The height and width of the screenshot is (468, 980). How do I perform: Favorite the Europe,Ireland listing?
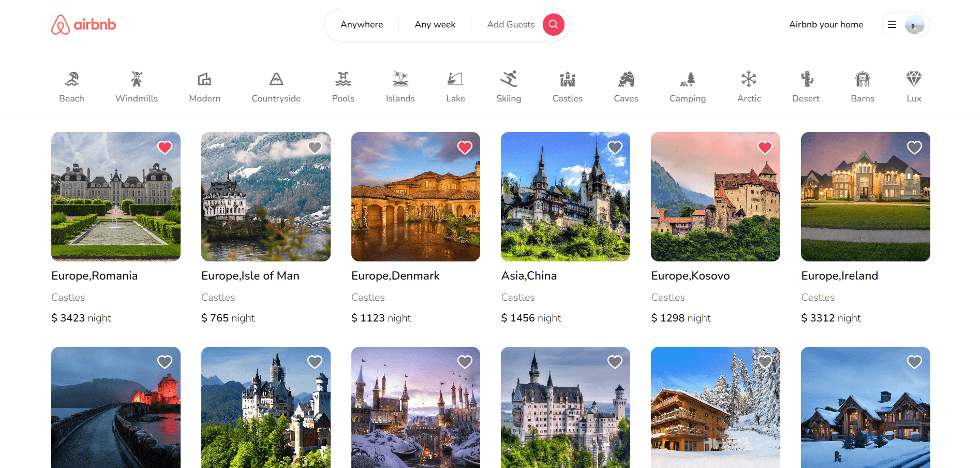point(914,148)
